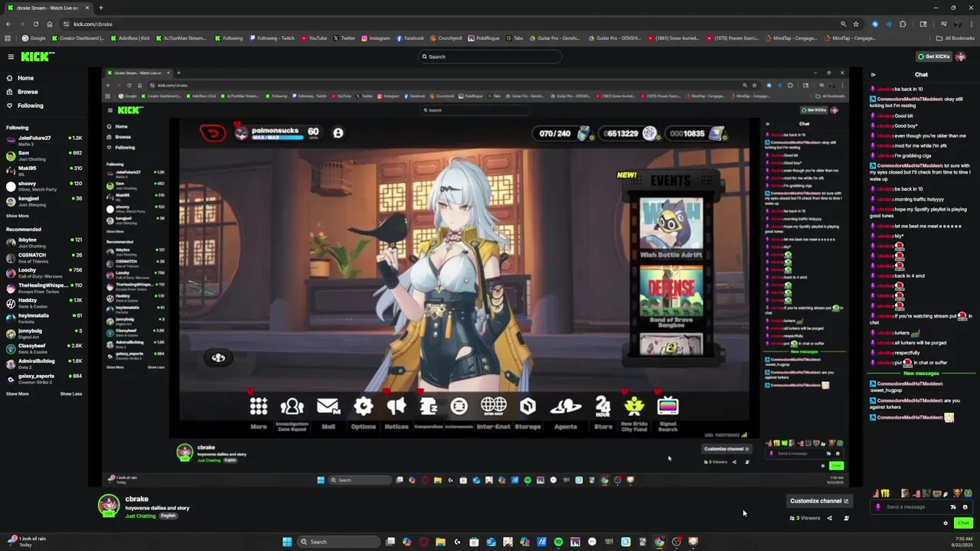
Task: Open the Compendium icon in game
Action: [x=429, y=406]
